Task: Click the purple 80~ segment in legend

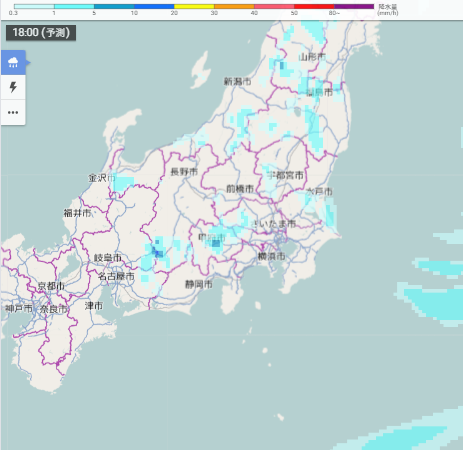Action: (354, 6)
